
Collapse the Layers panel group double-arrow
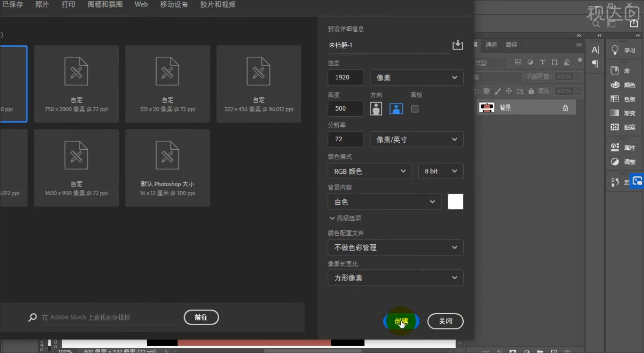point(579,35)
